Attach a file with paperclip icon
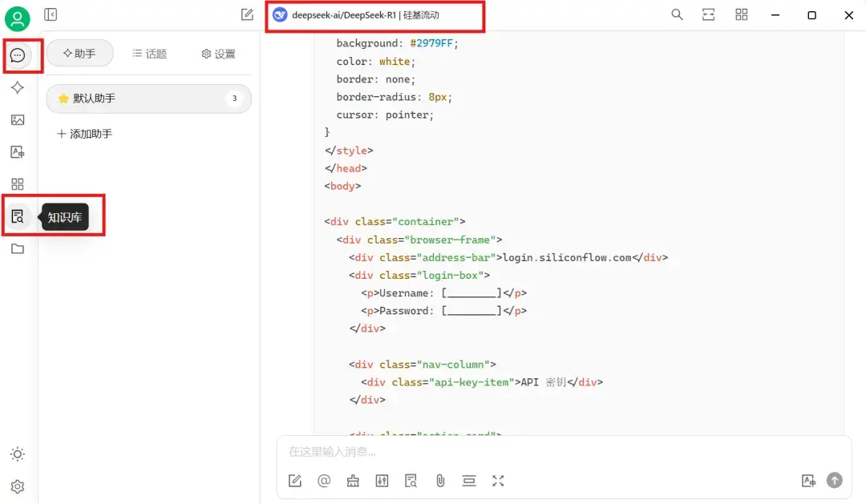Screen dimensions: 866x504 pyautogui.click(x=440, y=481)
